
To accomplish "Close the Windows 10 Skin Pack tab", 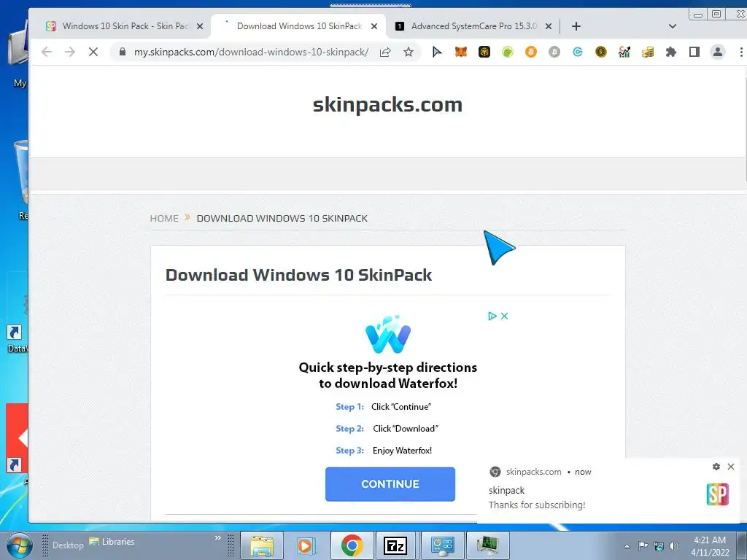I will click(200, 26).
